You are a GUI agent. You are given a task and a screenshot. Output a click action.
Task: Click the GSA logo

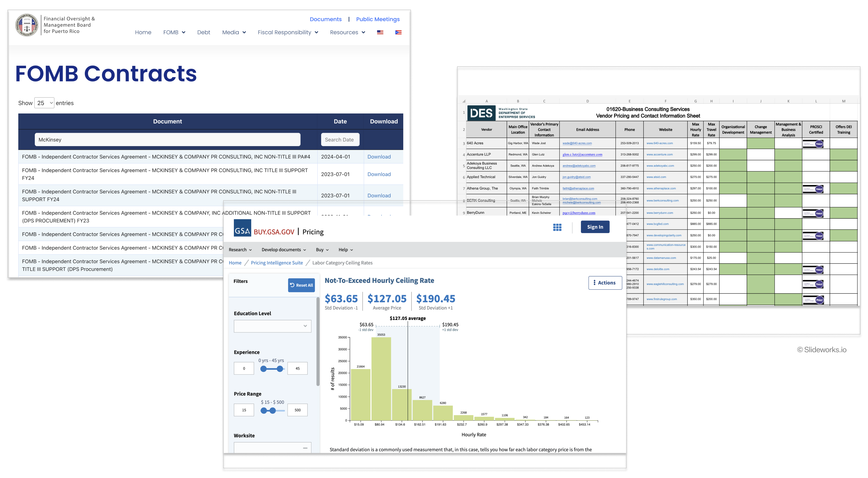point(242,228)
